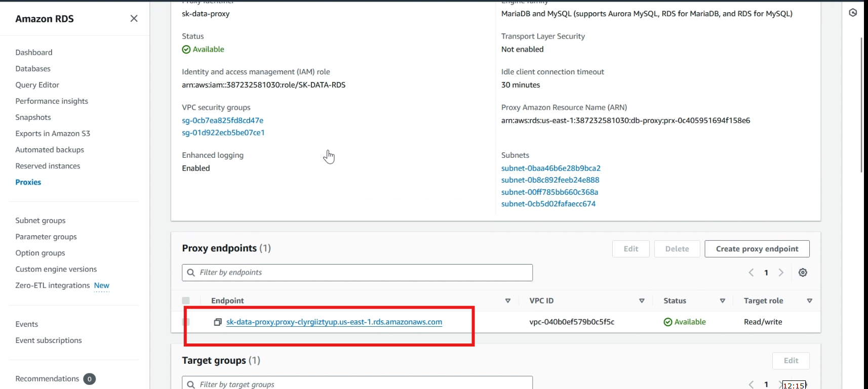The height and width of the screenshot is (389, 868).
Task: Close the Amazon RDS navigation panel
Action: pyautogui.click(x=134, y=19)
